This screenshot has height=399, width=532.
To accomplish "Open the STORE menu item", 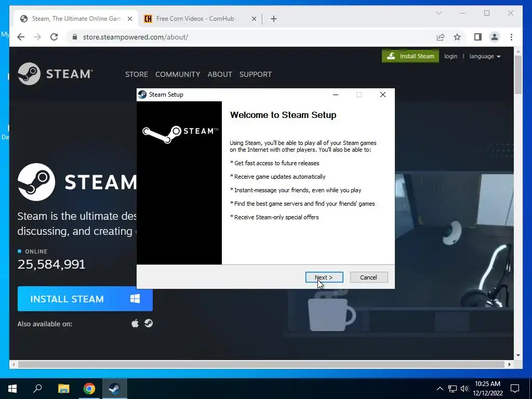I will (x=137, y=74).
